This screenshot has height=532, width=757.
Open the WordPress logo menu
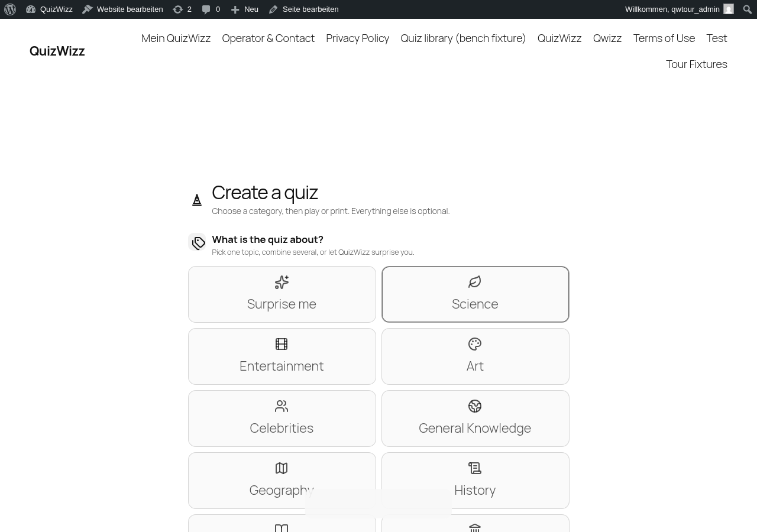tap(10, 9)
